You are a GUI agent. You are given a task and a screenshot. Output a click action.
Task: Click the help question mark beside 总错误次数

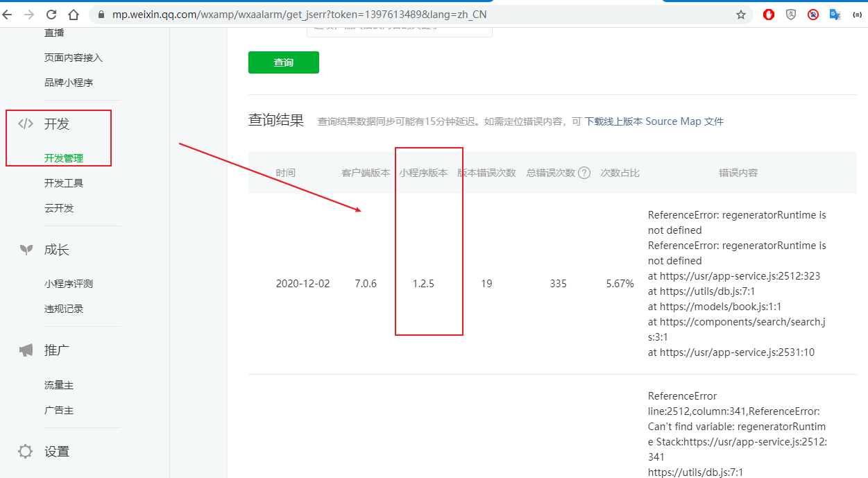tap(584, 173)
